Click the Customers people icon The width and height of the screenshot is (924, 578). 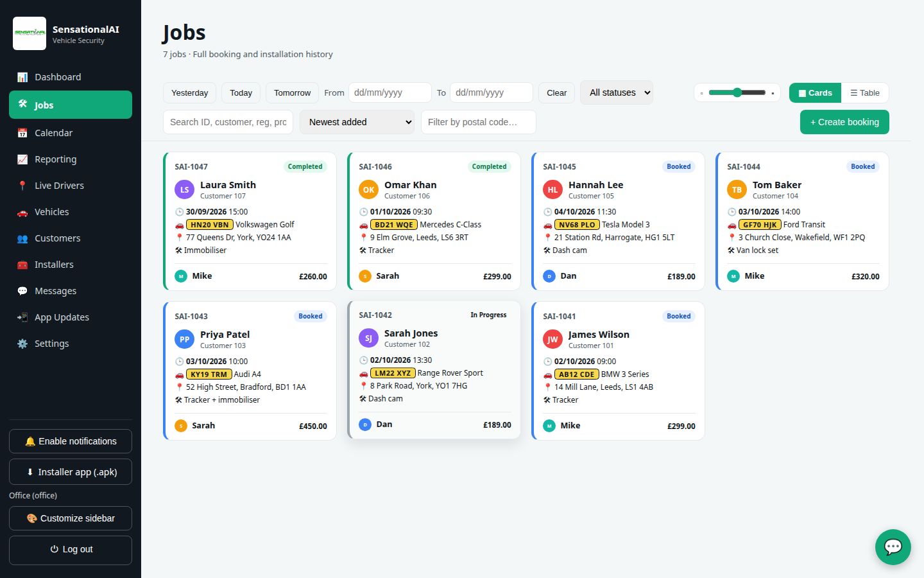tap(22, 238)
